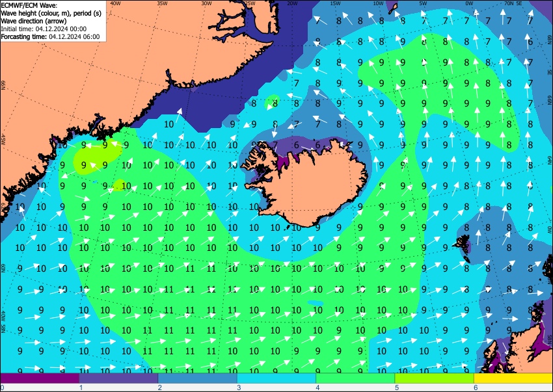Screen dimensions: 553x392
Task: Click the "2" label under the colour scale
Action: point(160,387)
